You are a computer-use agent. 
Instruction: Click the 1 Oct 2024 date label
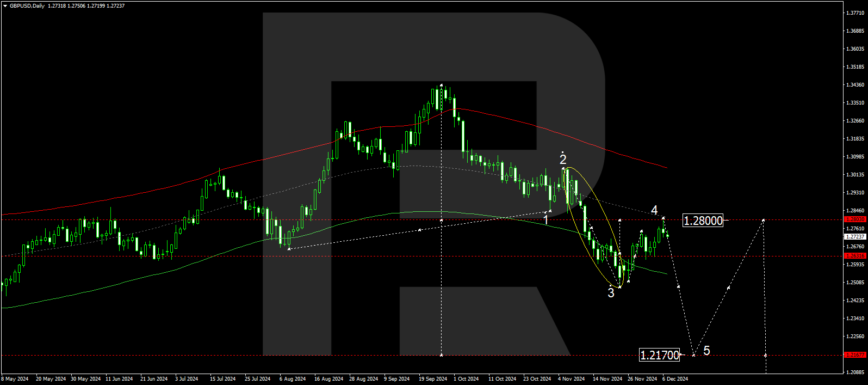point(466,379)
